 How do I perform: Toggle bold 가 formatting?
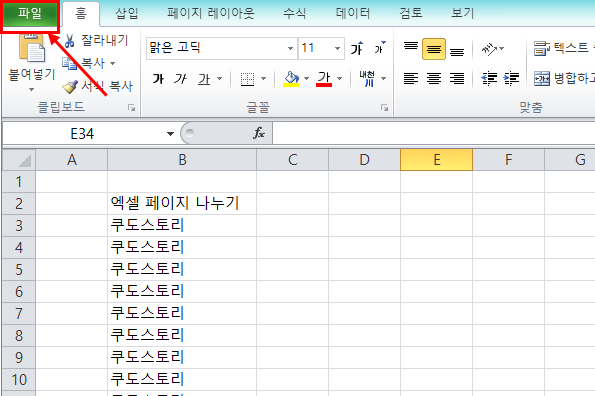tap(158, 79)
